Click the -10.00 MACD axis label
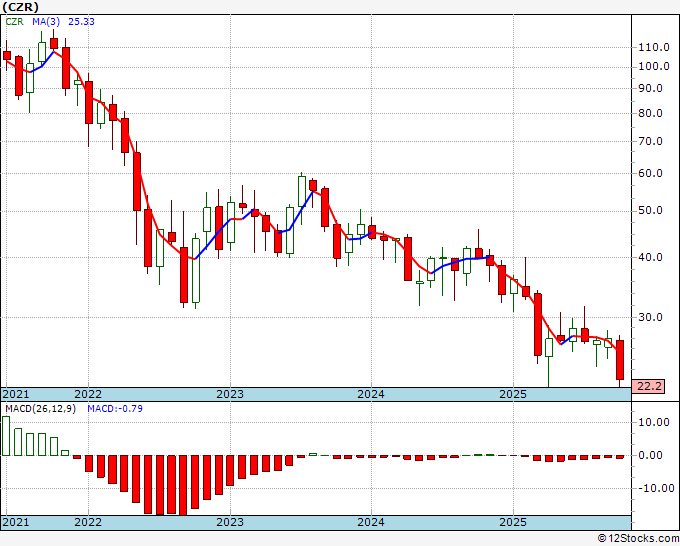Viewport: 680px width, 546px height. (x=656, y=488)
